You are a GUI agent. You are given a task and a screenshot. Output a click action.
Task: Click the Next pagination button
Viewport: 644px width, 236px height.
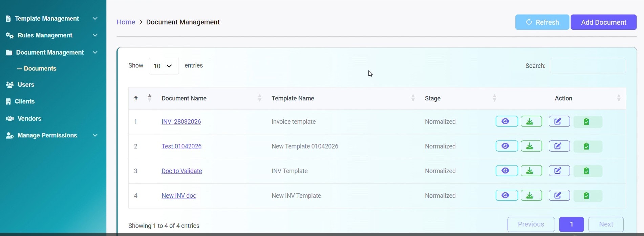click(606, 224)
